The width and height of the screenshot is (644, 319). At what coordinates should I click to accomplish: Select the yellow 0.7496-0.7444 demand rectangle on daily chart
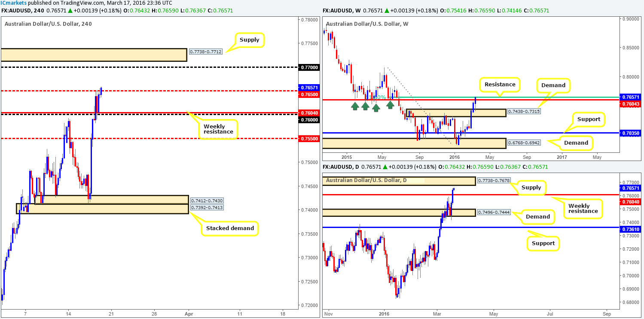pos(399,213)
